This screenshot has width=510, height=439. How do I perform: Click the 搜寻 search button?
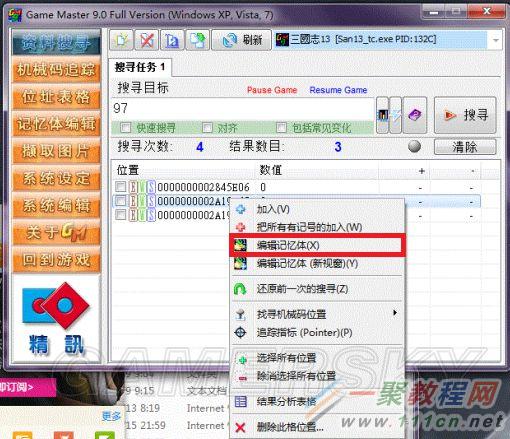pos(465,115)
